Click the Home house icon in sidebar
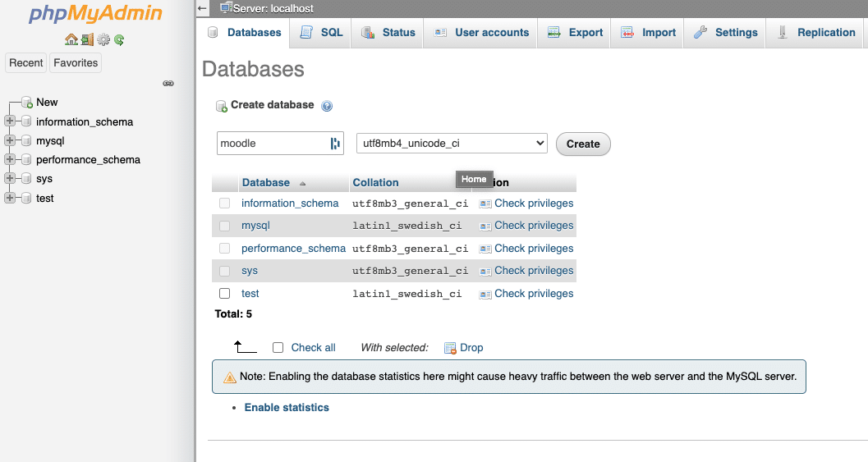 pos(71,39)
